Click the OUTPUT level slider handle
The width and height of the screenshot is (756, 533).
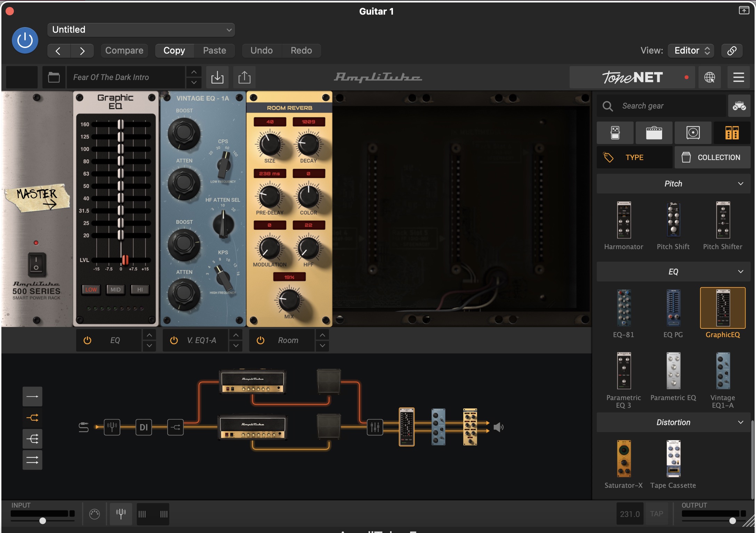point(733,521)
